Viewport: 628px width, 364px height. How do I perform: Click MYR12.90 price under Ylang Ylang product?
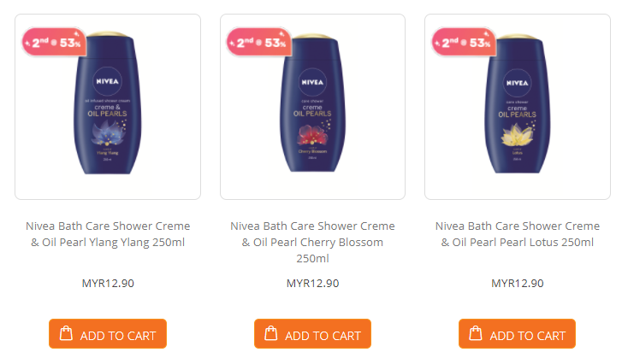(x=108, y=284)
